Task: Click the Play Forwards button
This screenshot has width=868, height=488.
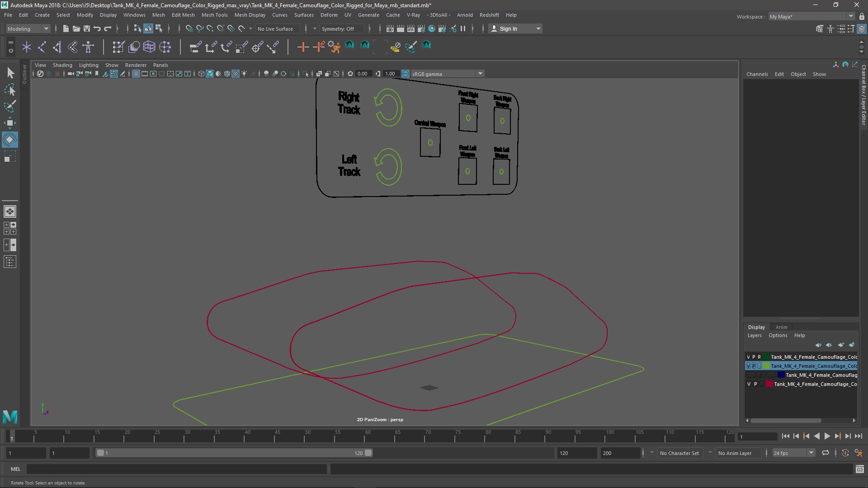Action: click(x=827, y=436)
